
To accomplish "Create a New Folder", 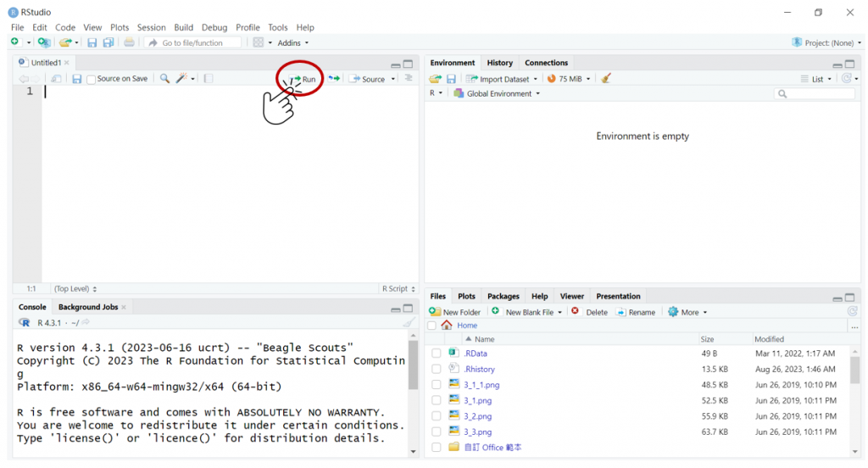I will pos(455,312).
